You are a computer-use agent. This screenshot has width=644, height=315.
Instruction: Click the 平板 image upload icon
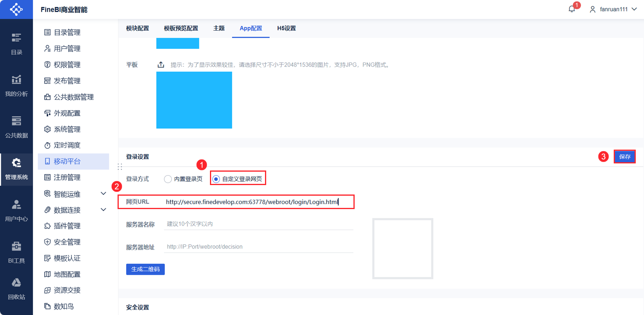click(161, 65)
